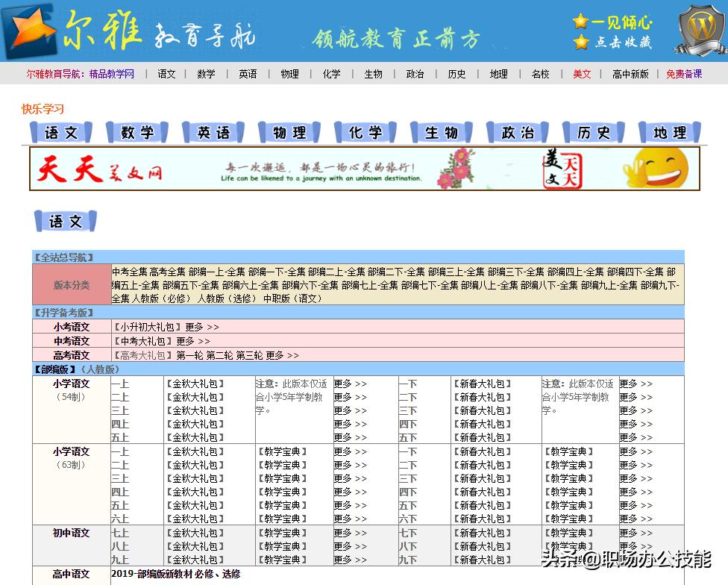The image size is (728, 585).
Task: Select the 物理 ribbon button
Action: tap(289, 131)
